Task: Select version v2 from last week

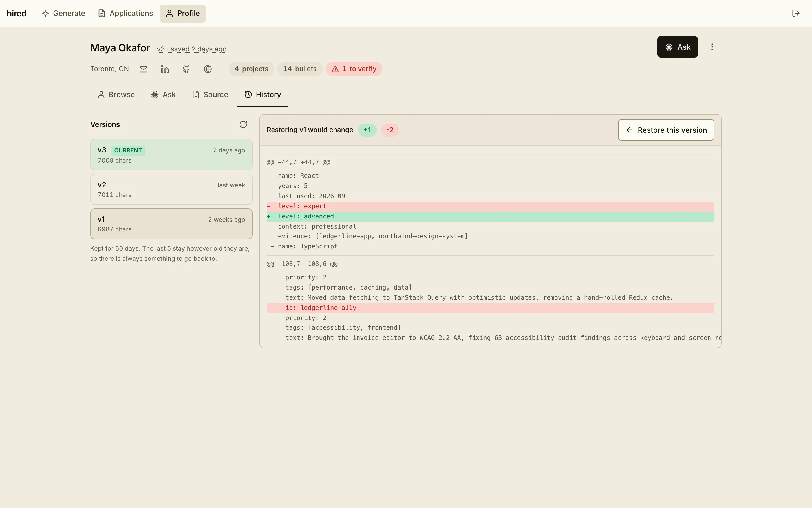Action: (x=171, y=189)
